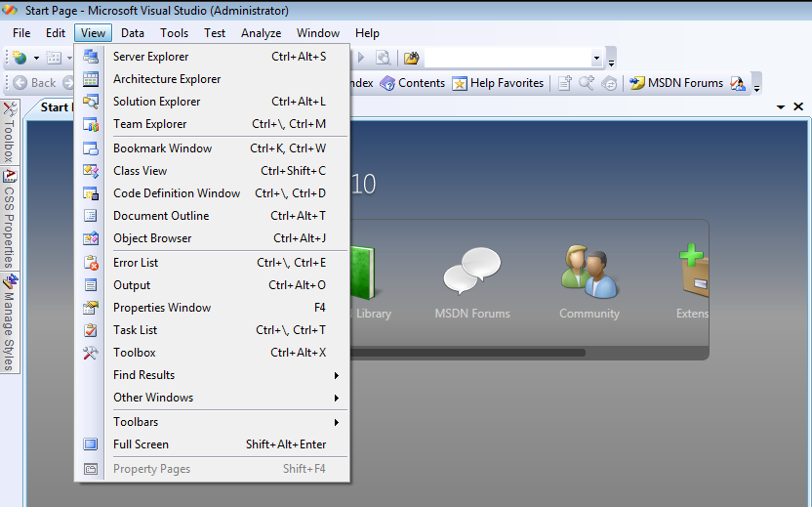Click the Community link label
812x507 pixels.
(589, 314)
